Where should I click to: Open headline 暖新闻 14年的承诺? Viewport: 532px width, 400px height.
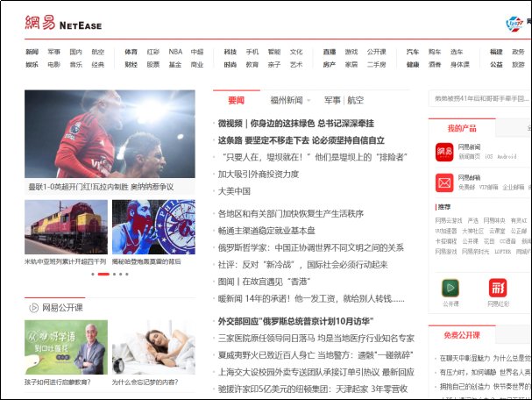(x=311, y=299)
